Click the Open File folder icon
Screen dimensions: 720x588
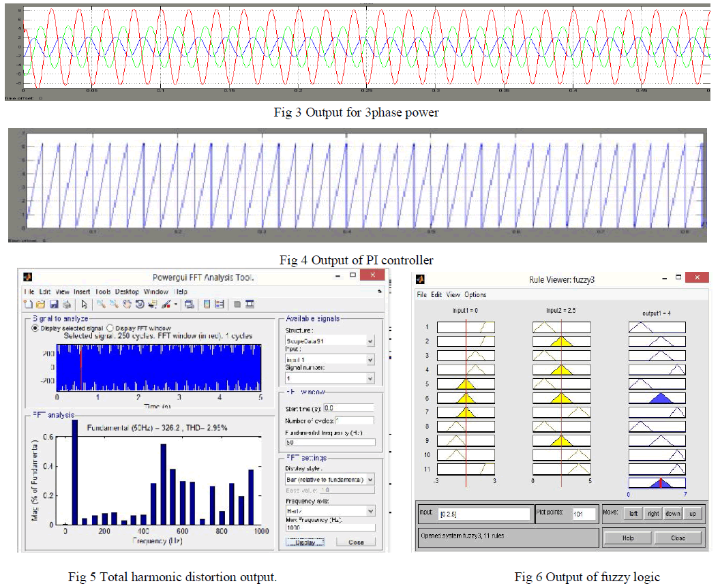pos(40,304)
